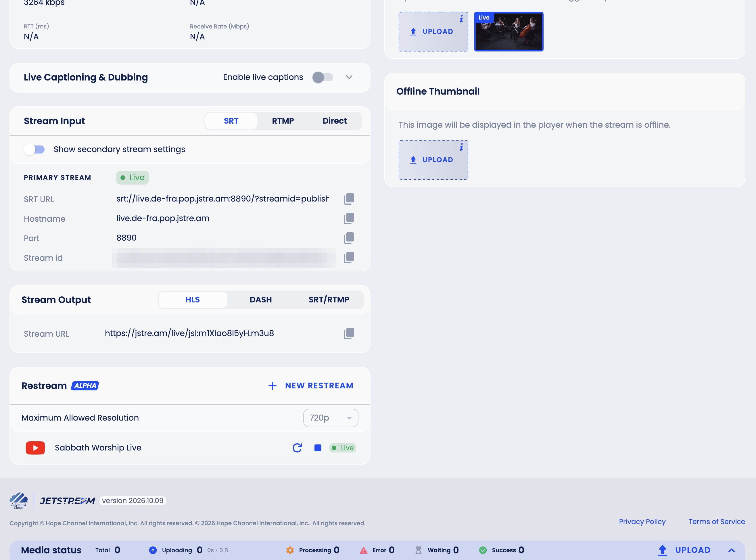Select the DASH stream output tab
This screenshot has height=560, width=756.
click(x=261, y=300)
